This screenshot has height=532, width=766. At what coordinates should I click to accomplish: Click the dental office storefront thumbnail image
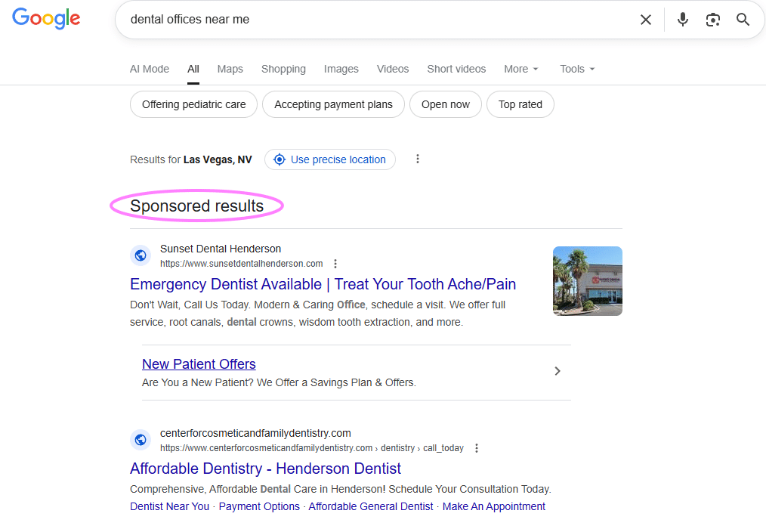tap(588, 280)
